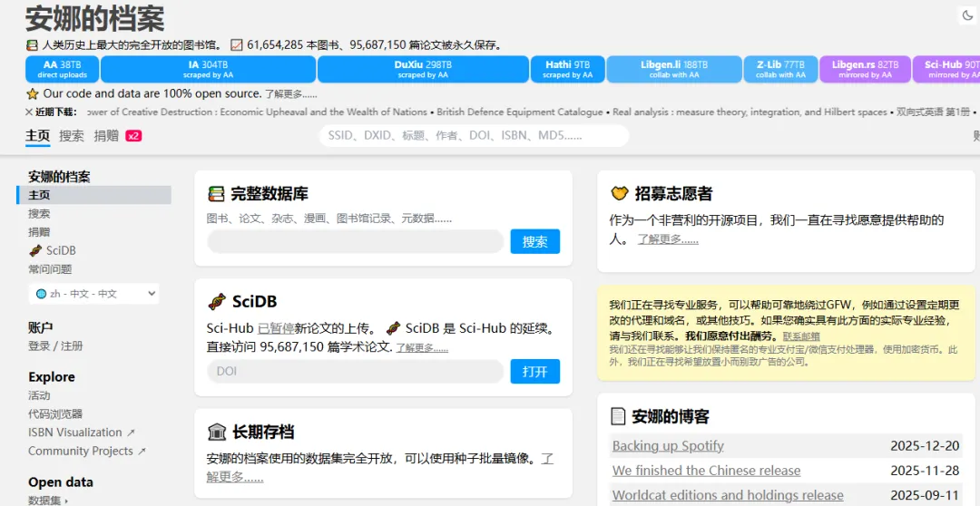Click 了解更多 link in SciDB card
This screenshot has width=980, height=506.
[422, 348]
